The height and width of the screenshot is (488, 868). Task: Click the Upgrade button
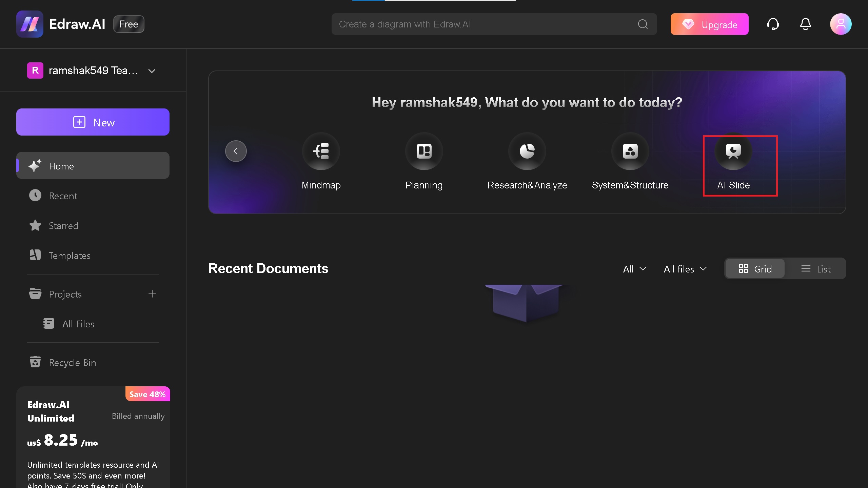pos(709,24)
